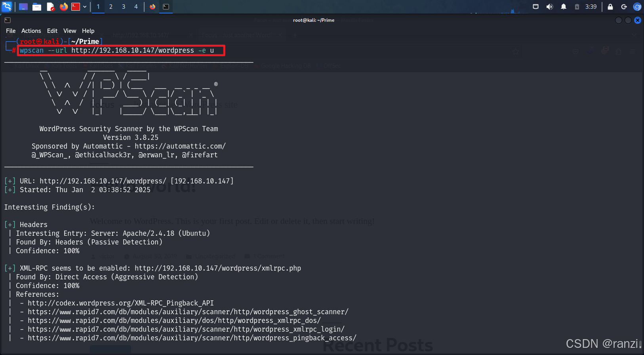Open the file manager launcher

click(x=37, y=7)
